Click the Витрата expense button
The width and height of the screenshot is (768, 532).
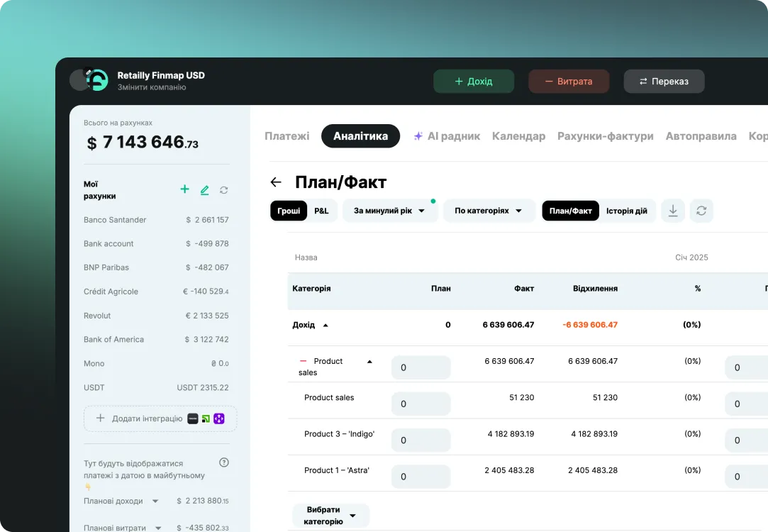tap(569, 82)
